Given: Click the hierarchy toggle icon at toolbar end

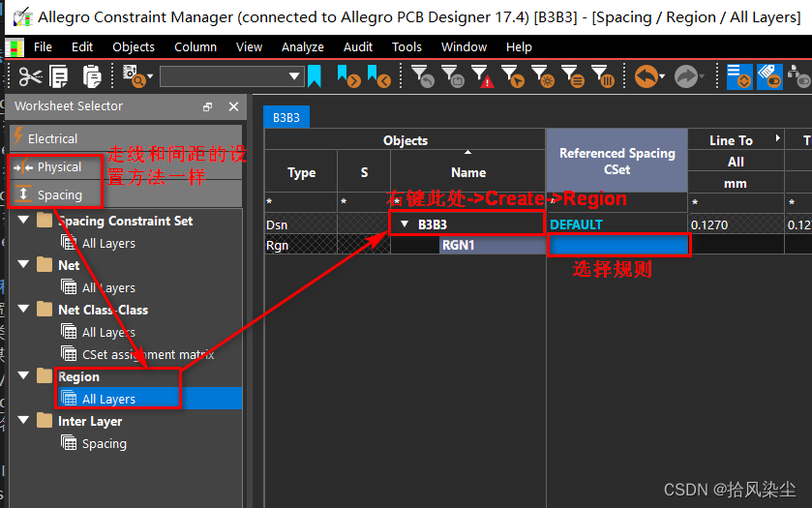Looking at the screenshot, I should tap(798, 76).
